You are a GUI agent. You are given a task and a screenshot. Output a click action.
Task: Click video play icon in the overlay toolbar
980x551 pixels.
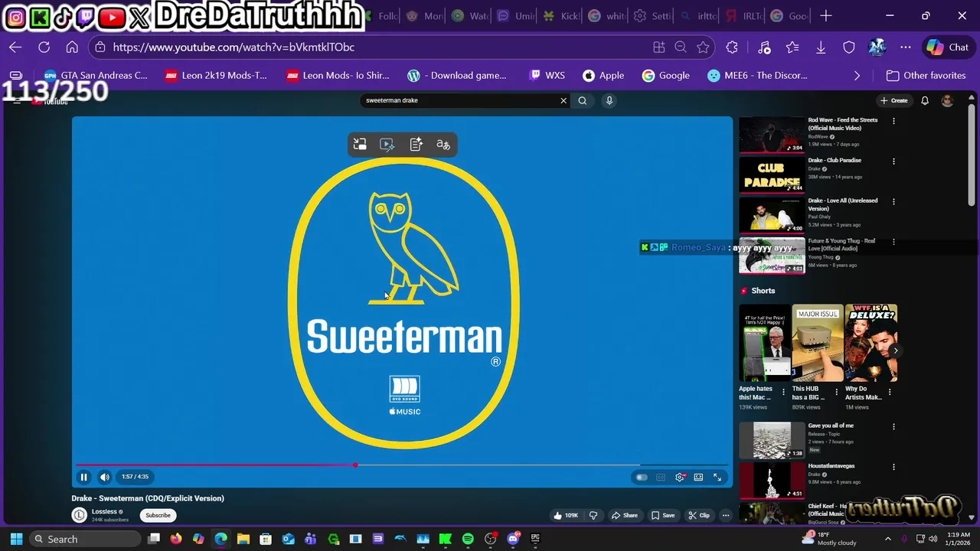(387, 144)
